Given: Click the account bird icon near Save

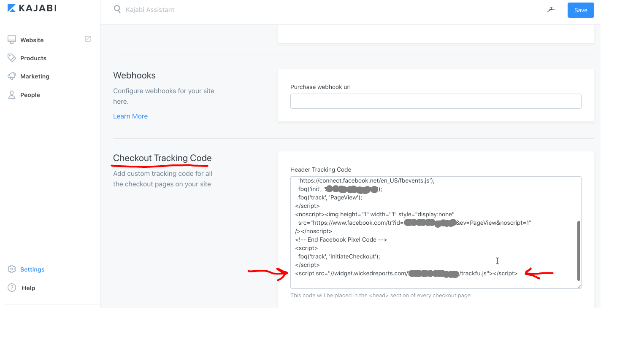Looking at the screenshot, I should 551,10.
